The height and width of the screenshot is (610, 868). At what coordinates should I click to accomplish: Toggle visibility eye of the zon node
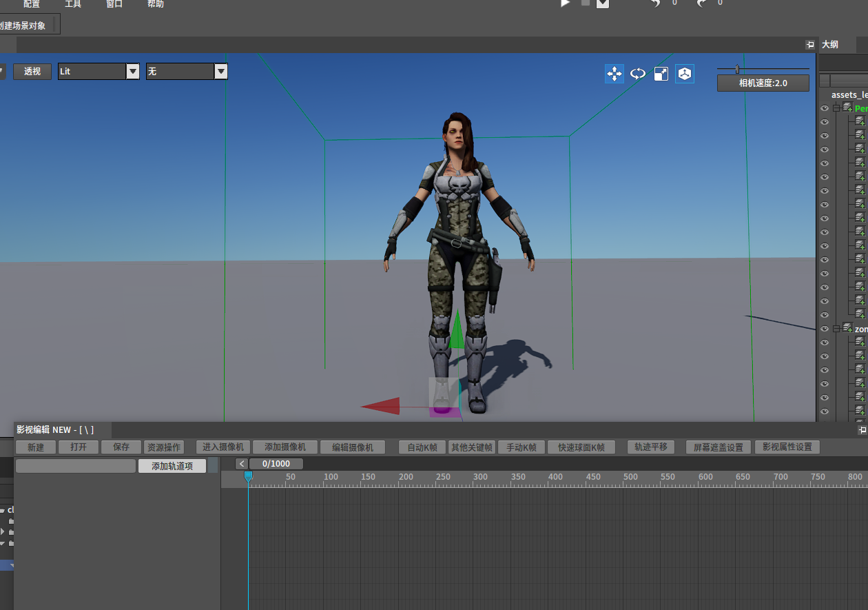coord(825,329)
